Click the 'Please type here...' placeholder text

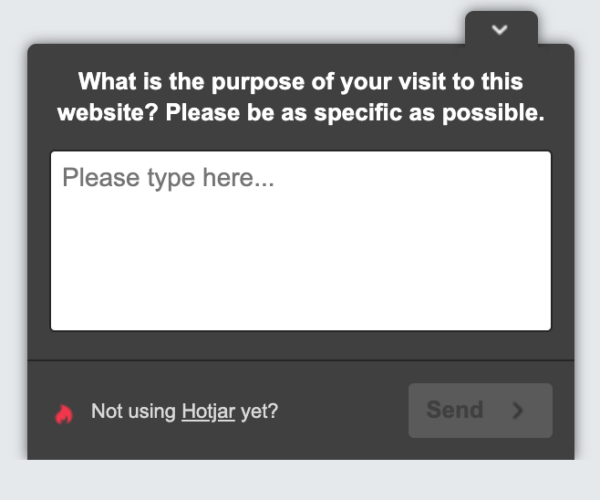(x=168, y=179)
